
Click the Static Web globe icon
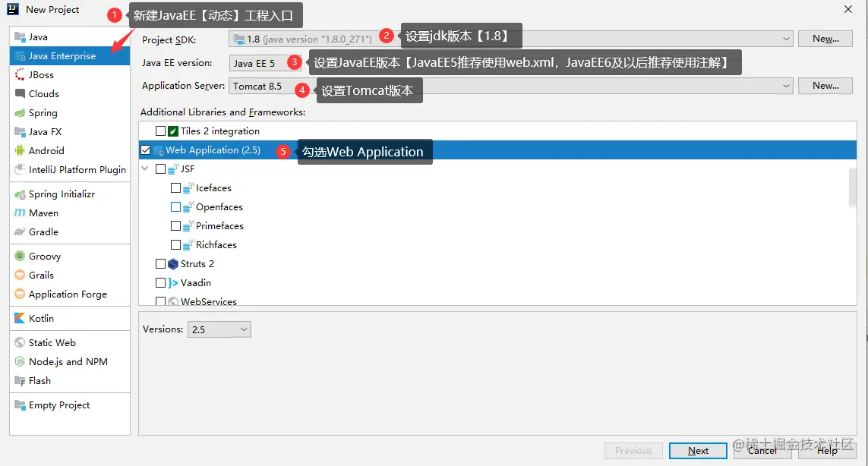[x=20, y=342]
